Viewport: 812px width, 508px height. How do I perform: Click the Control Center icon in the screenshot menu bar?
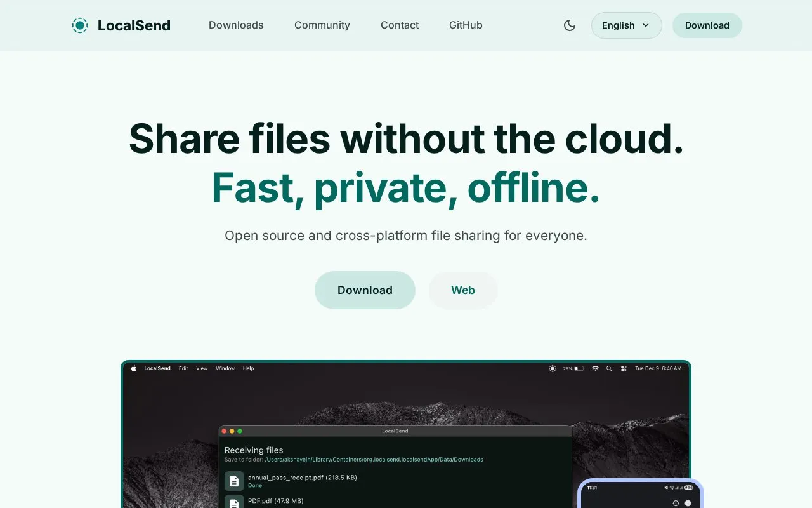pos(624,368)
